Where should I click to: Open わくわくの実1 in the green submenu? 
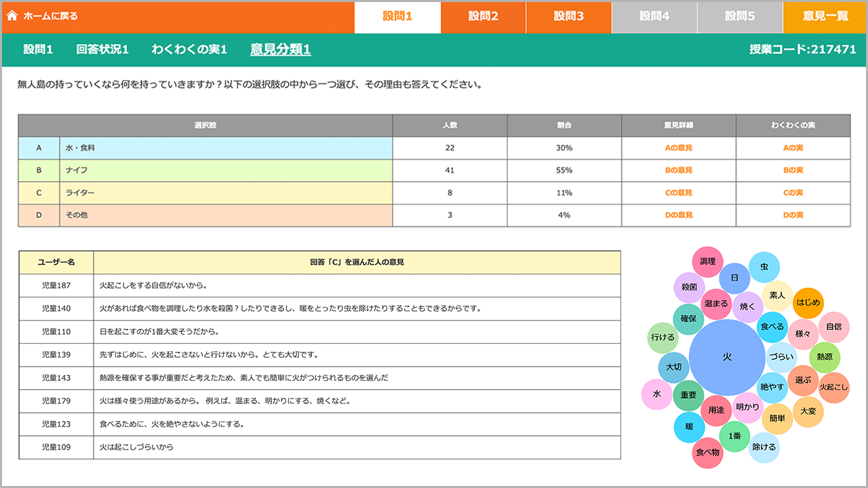189,49
